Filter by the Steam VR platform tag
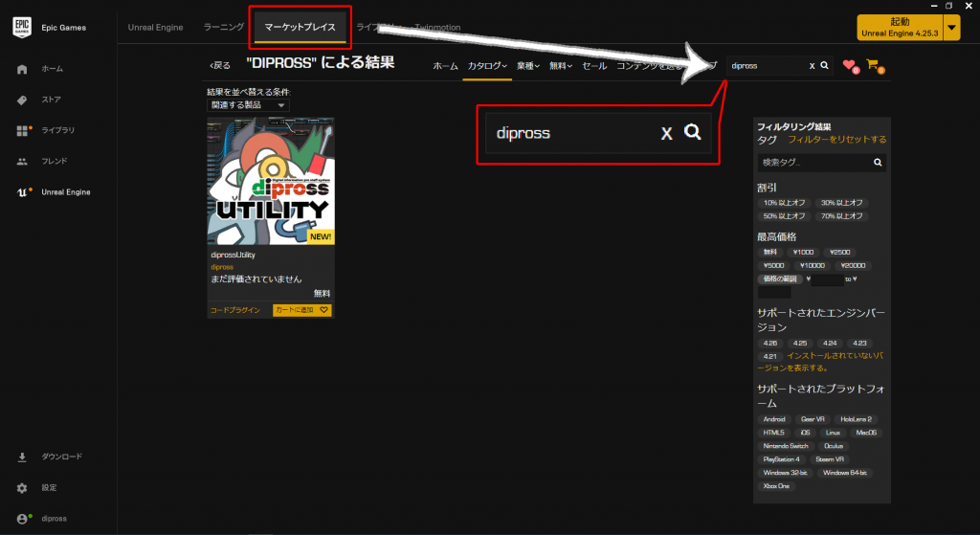This screenshot has width=980, height=535. point(830,459)
